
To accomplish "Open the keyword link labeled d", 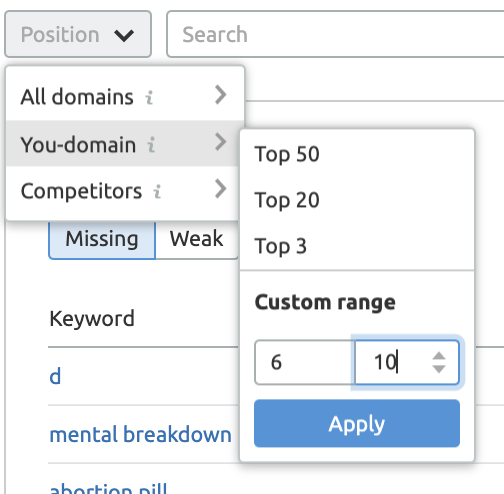I will [55, 376].
